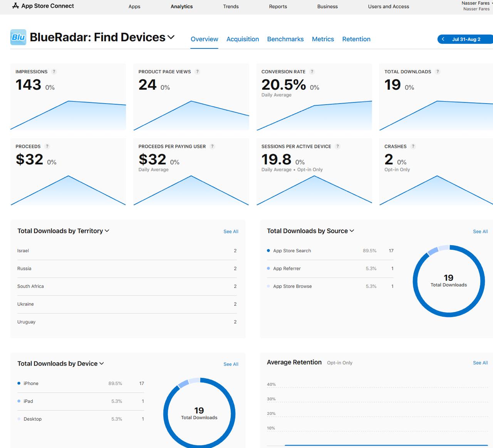Click Total Downloads help question mark

(438, 72)
